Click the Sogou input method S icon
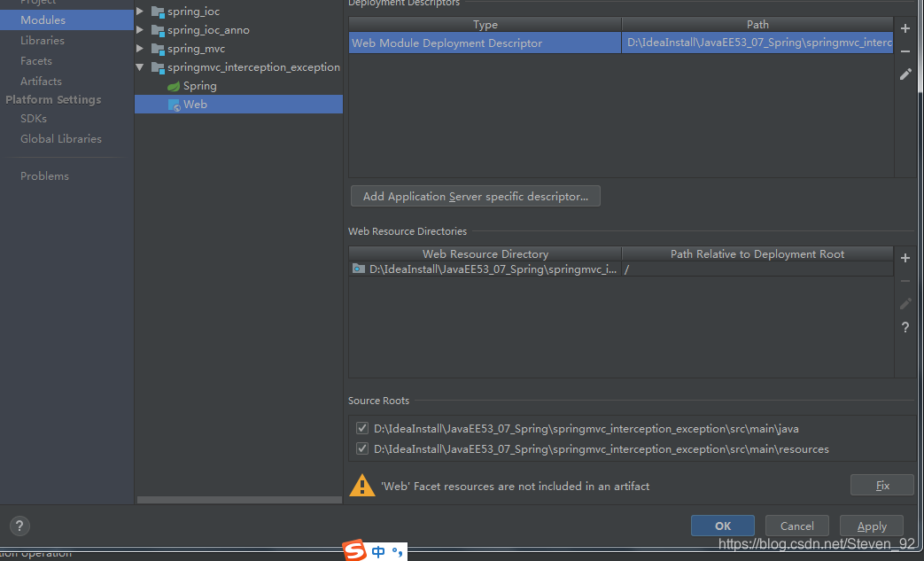 (x=354, y=550)
